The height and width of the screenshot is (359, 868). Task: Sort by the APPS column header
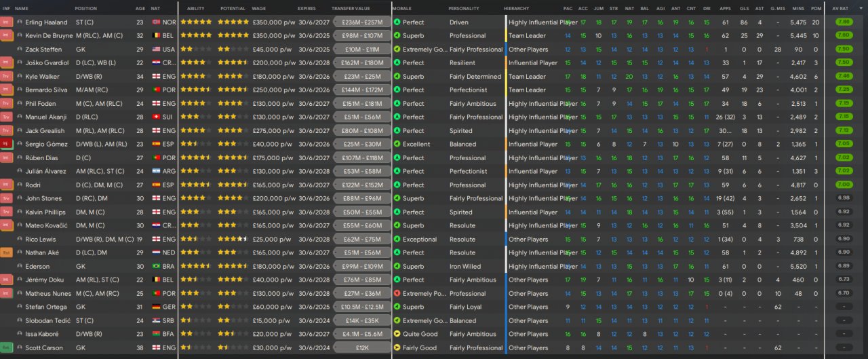pyautogui.click(x=726, y=8)
